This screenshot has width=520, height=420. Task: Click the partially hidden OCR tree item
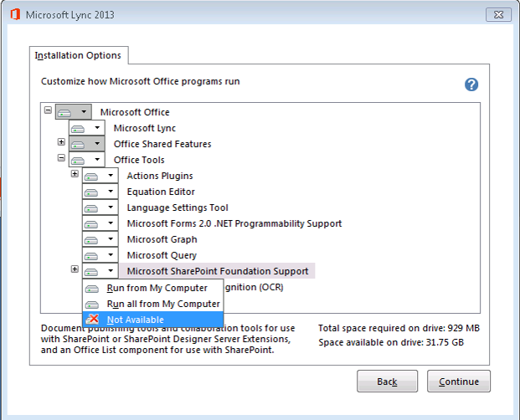tap(254, 287)
